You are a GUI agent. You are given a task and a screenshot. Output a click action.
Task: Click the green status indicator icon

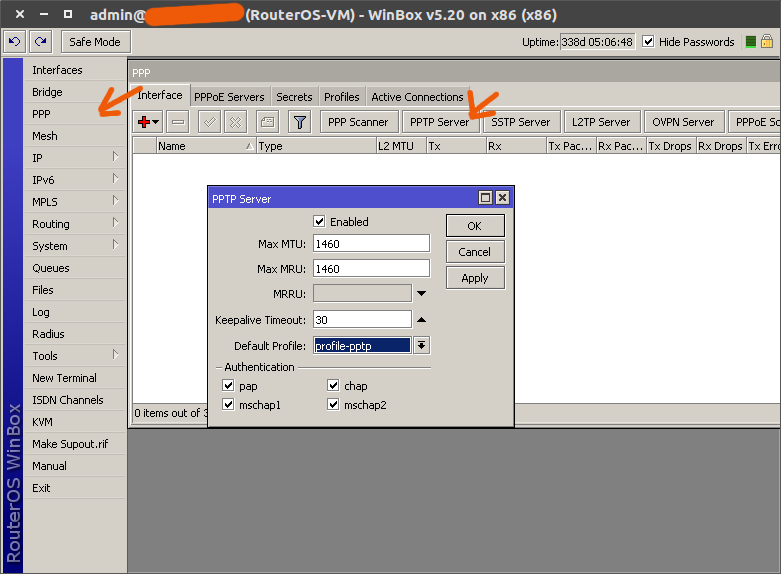pyautogui.click(x=751, y=42)
